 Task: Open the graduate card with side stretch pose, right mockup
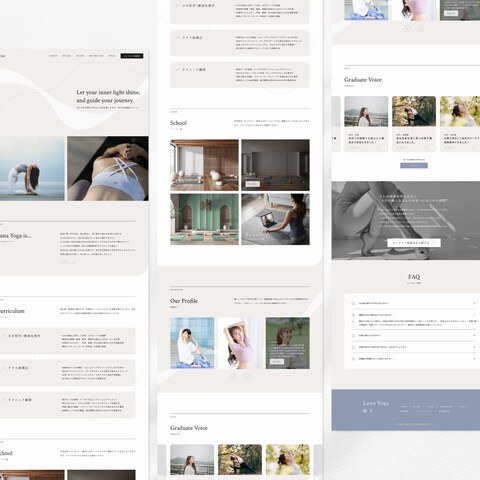point(414,124)
